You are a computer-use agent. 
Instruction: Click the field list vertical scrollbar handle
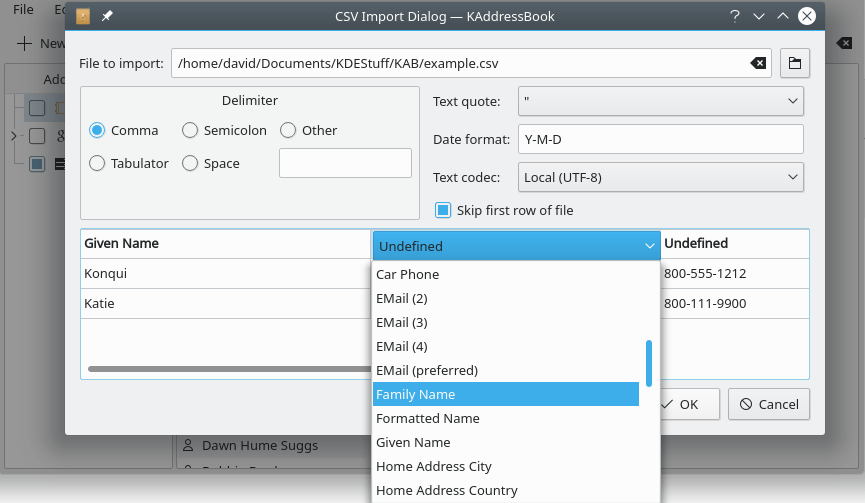click(x=649, y=363)
